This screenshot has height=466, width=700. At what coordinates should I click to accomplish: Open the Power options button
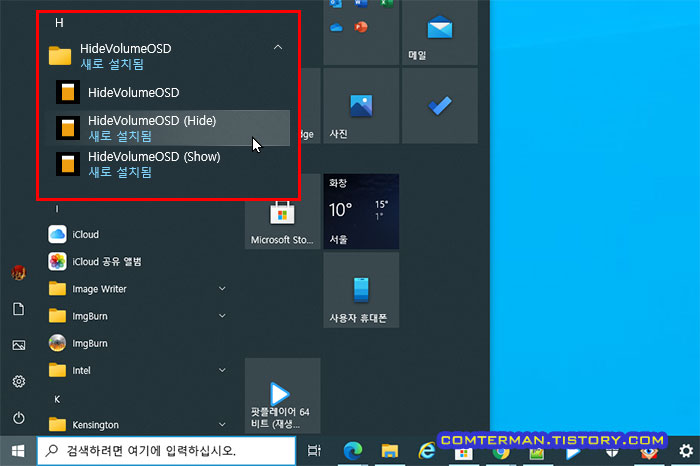click(18, 418)
